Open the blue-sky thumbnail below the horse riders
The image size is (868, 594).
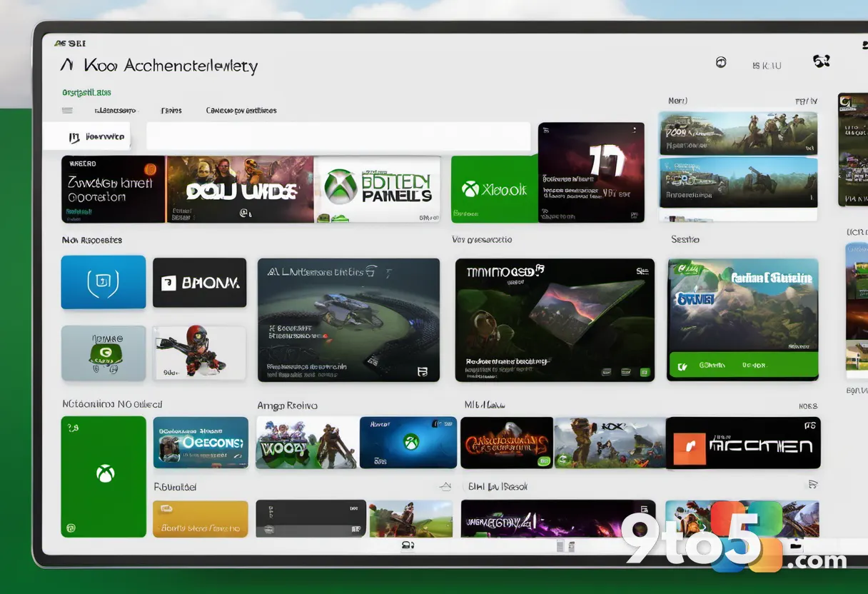tap(738, 183)
